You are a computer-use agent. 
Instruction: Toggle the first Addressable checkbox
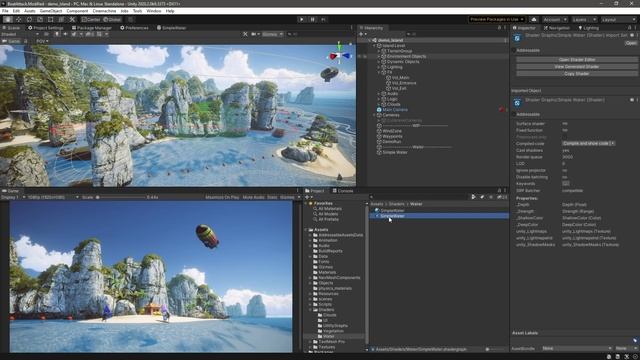point(514,50)
